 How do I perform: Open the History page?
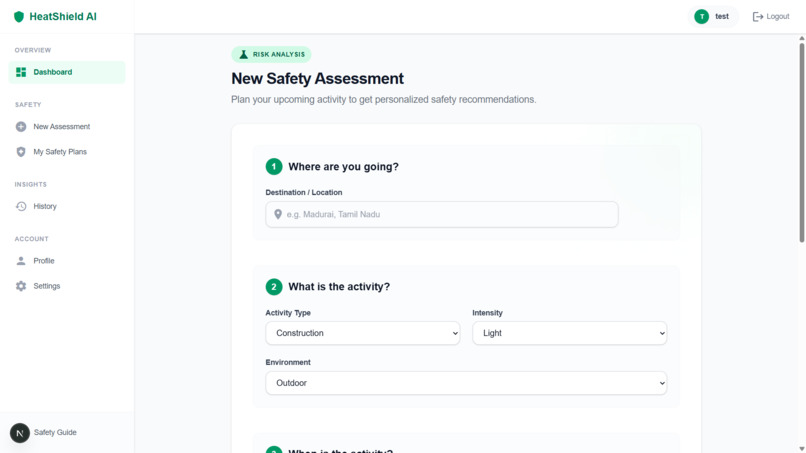coord(67,206)
